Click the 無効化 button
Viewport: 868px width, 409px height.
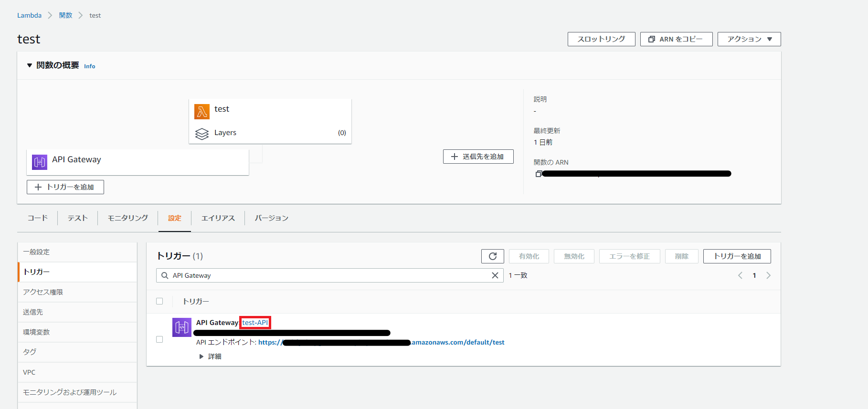(574, 256)
